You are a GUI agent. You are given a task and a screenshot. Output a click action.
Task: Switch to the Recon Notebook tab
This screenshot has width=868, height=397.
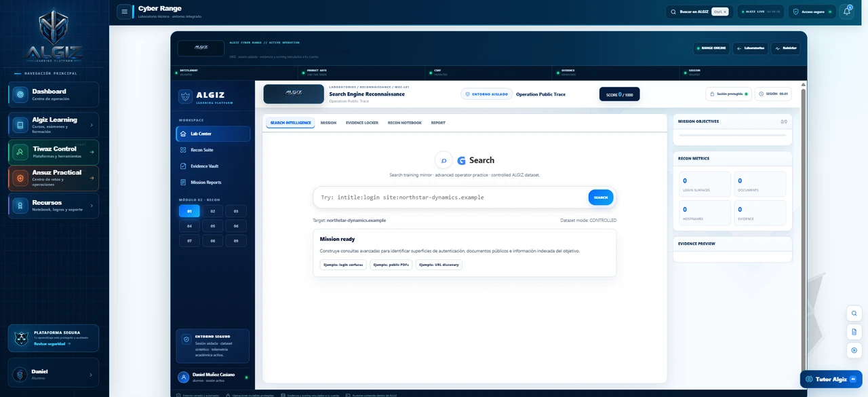click(405, 123)
